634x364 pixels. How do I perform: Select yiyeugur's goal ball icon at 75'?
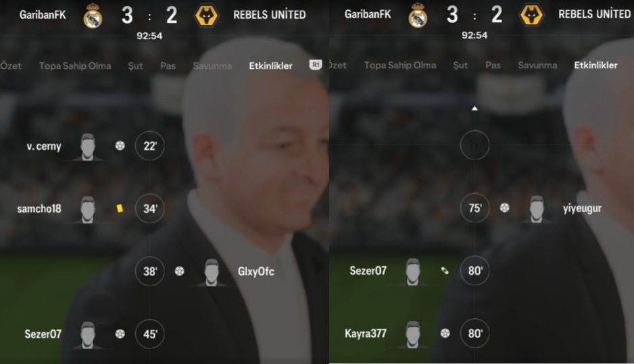click(x=505, y=207)
